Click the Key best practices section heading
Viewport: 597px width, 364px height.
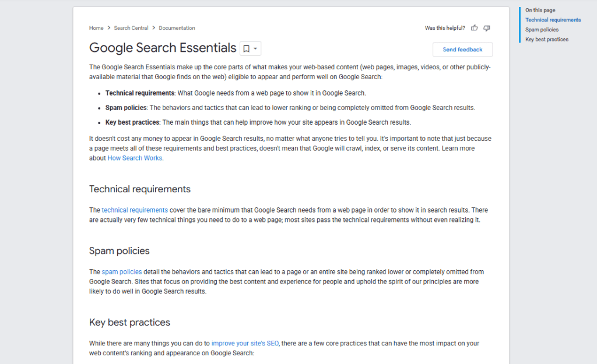tap(129, 323)
